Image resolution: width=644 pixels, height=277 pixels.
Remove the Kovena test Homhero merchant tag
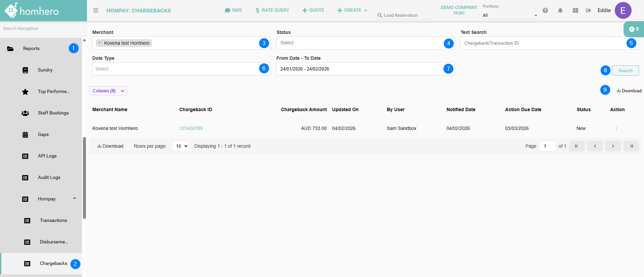coord(99,43)
